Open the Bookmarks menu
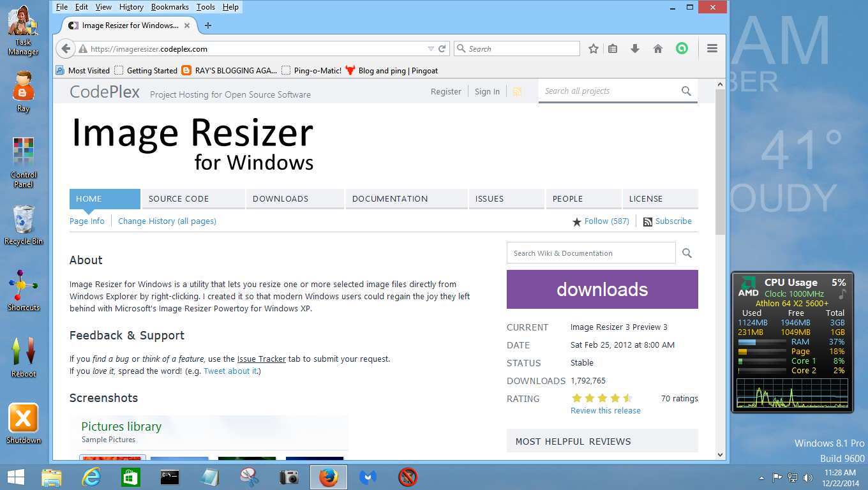868x490 pixels. click(170, 7)
